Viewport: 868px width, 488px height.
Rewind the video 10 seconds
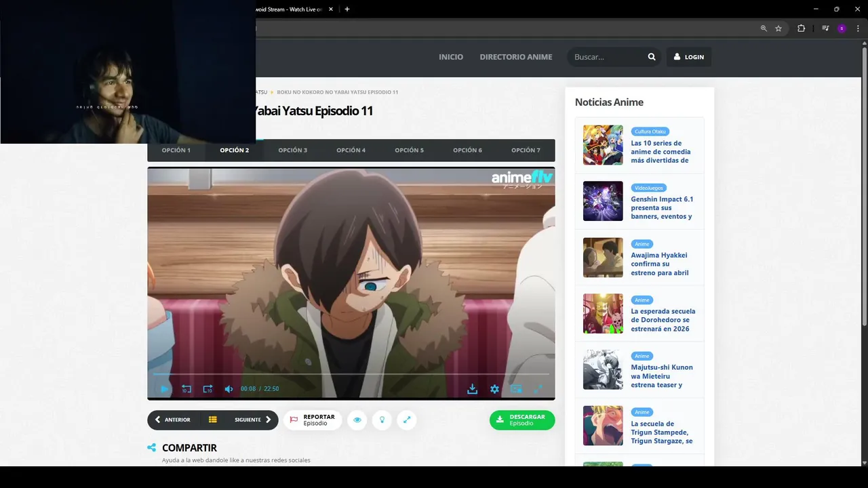click(186, 389)
